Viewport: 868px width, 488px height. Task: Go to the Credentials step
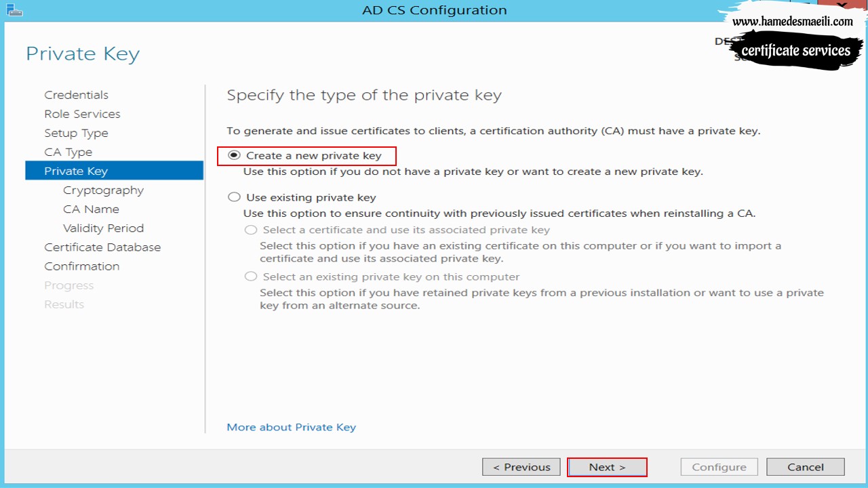pos(76,95)
